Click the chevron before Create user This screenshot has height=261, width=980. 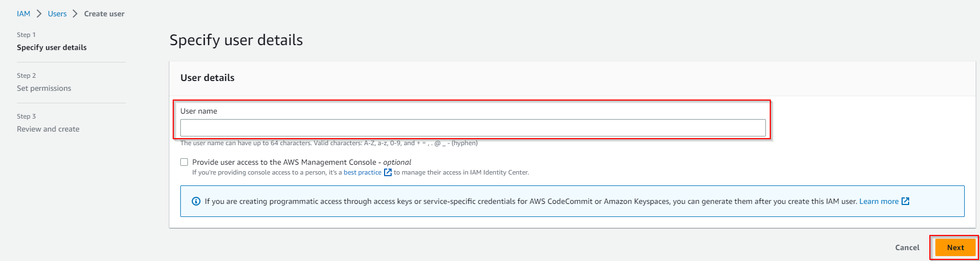click(x=75, y=14)
